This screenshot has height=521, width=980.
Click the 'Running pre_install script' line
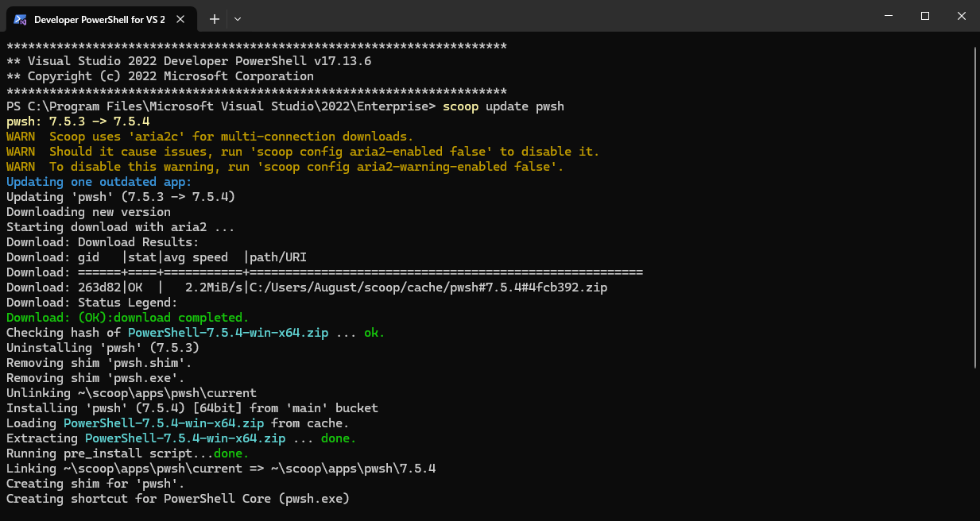(x=127, y=453)
